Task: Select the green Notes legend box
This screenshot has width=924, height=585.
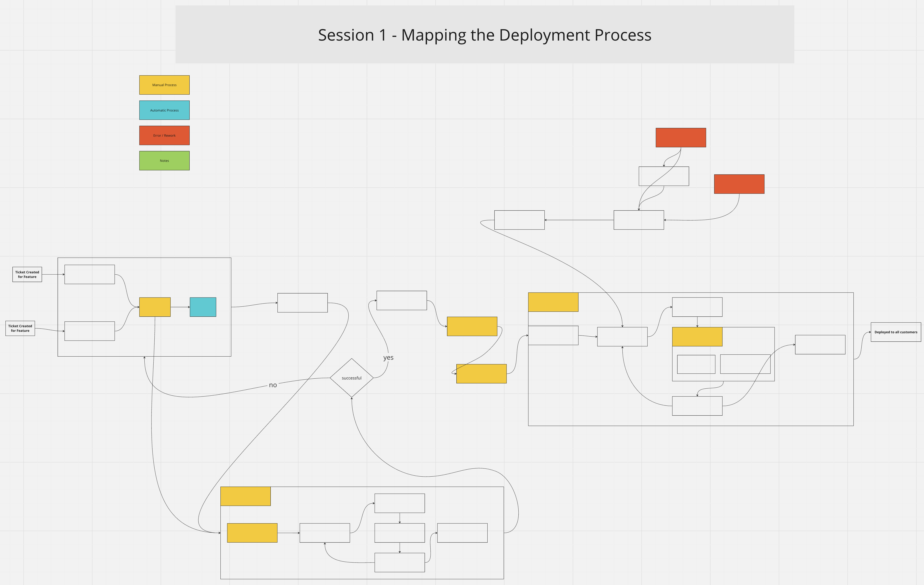Action: click(164, 161)
